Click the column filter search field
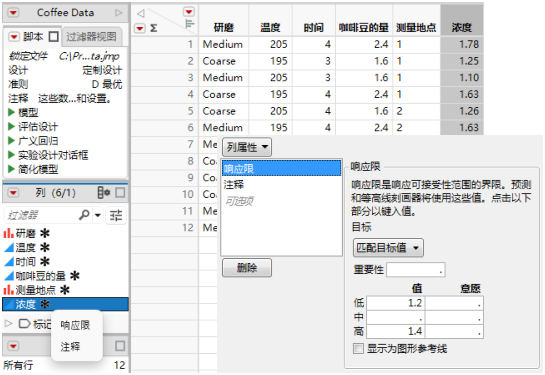545x375 pixels. (x=41, y=215)
